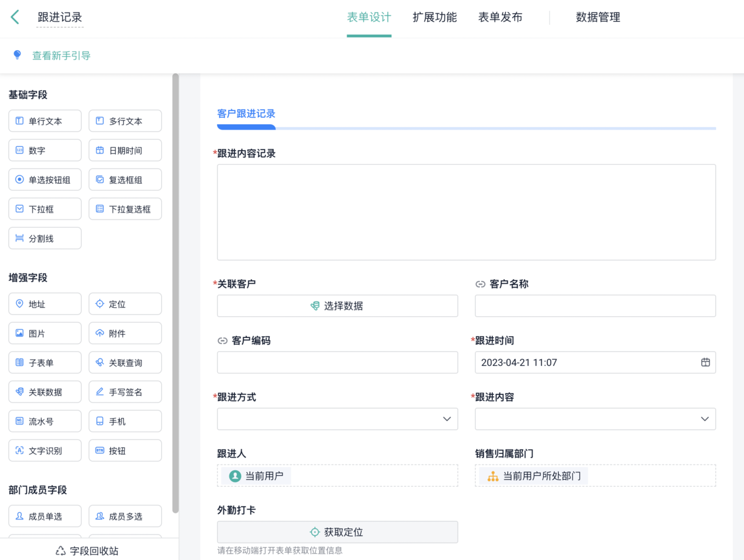744x560 pixels.
Task: Click the 选择数据 button
Action: tap(337, 306)
